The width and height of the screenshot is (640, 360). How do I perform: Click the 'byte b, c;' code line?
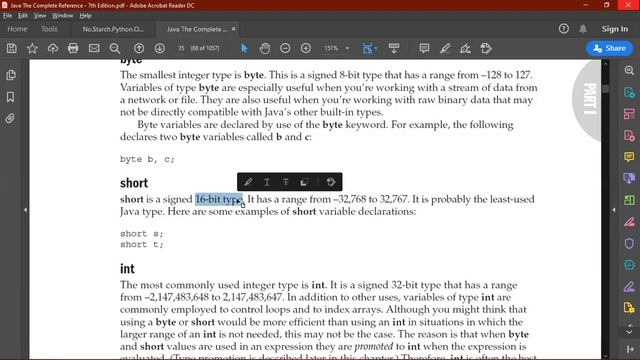click(x=147, y=159)
